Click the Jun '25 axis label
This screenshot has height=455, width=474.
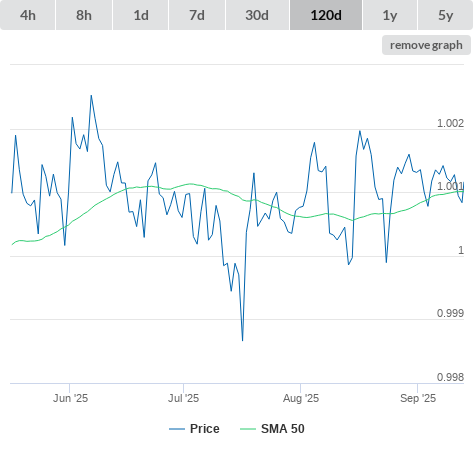70,398
